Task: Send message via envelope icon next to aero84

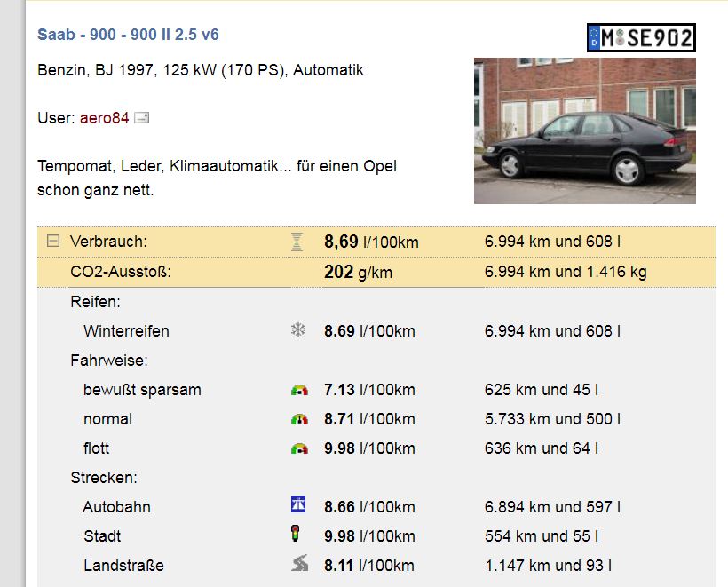Action: [x=142, y=118]
